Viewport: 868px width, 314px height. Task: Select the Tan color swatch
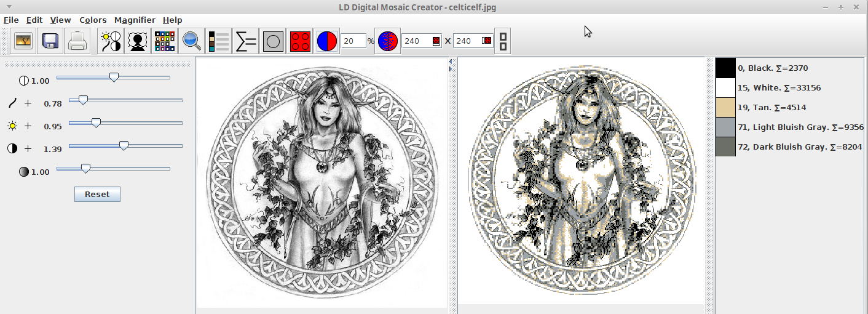(x=725, y=107)
